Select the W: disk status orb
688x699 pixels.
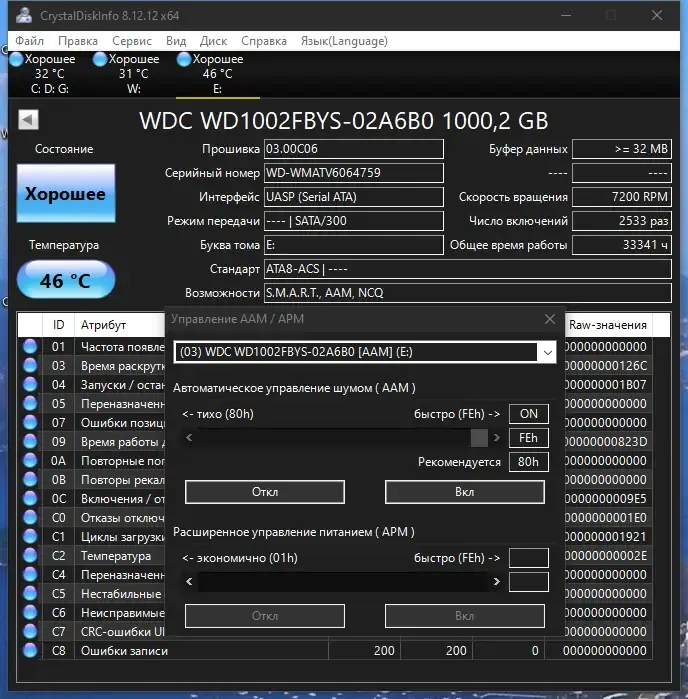point(100,59)
